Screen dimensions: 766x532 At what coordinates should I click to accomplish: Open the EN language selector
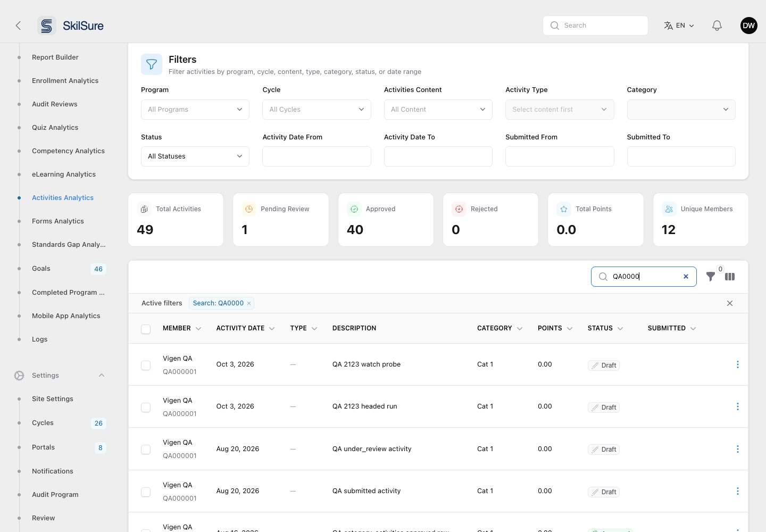(679, 26)
